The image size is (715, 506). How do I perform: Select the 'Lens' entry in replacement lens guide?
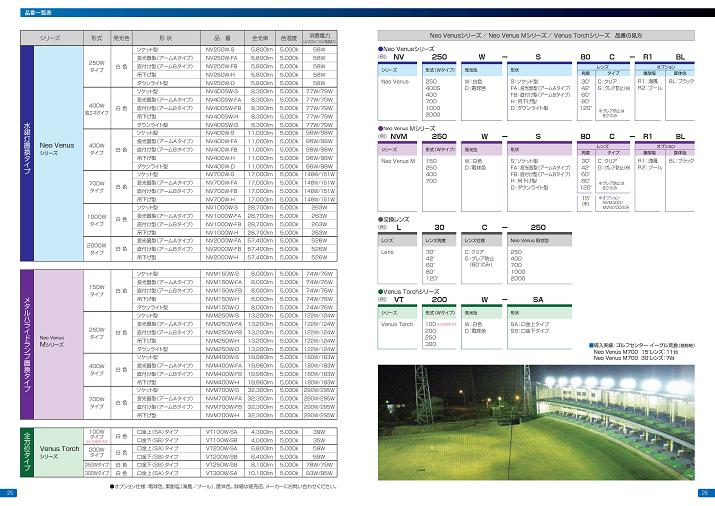click(x=387, y=252)
